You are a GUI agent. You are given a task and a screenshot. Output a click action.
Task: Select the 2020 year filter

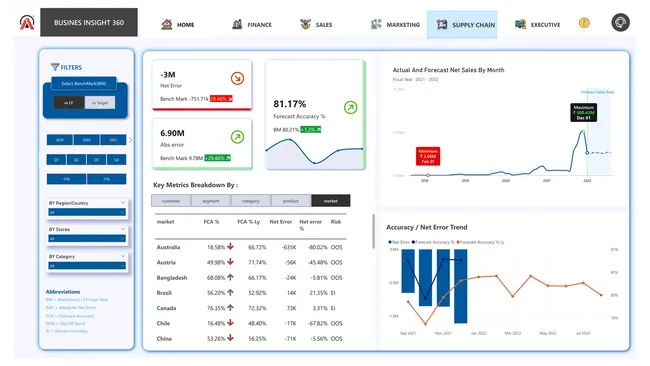[x=86, y=140]
